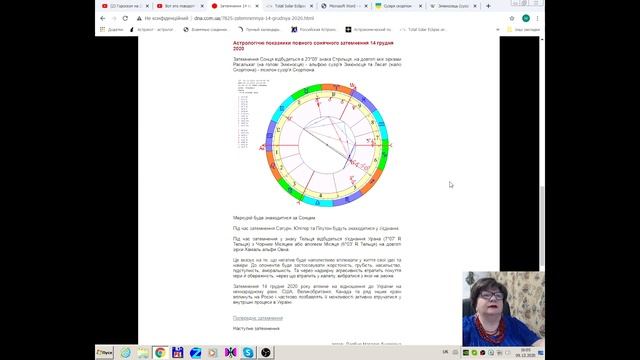Open Skype from the taskbar
The height and width of the screenshot is (360, 640).
pos(248,352)
